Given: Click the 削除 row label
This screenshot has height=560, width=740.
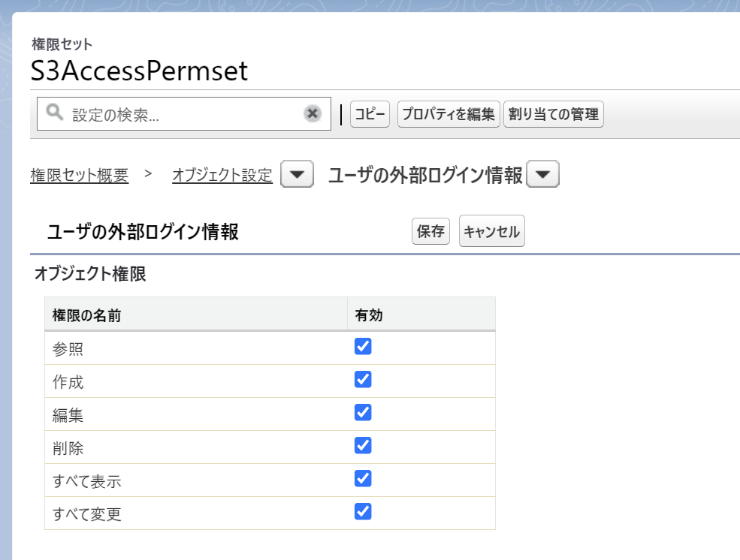Looking at the screenshot, I should point(68,448).
